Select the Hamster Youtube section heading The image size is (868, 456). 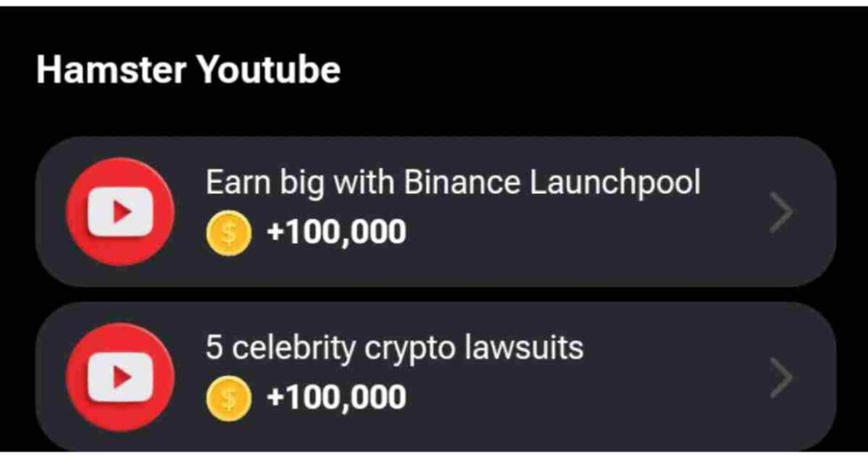pyautogui.click(x=188, y=70)
